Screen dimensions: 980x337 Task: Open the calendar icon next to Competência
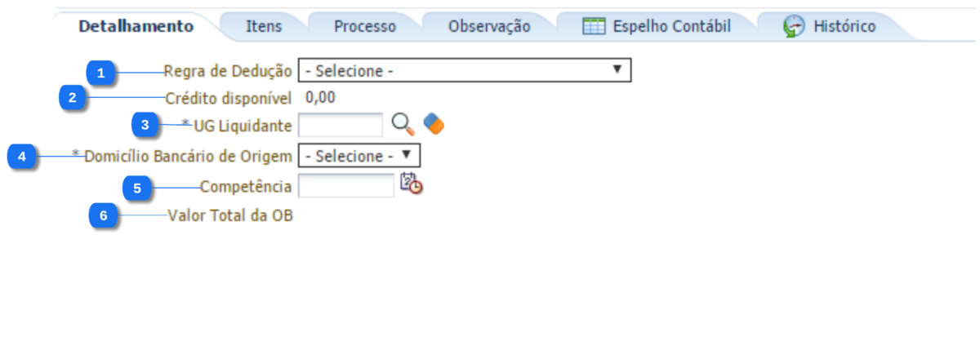[411, 184]
